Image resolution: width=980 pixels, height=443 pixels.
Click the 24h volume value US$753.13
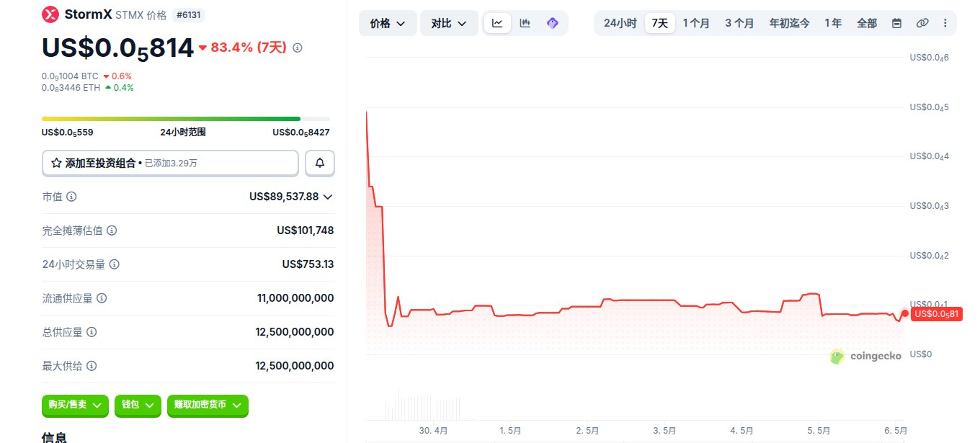tap(308, 264)
